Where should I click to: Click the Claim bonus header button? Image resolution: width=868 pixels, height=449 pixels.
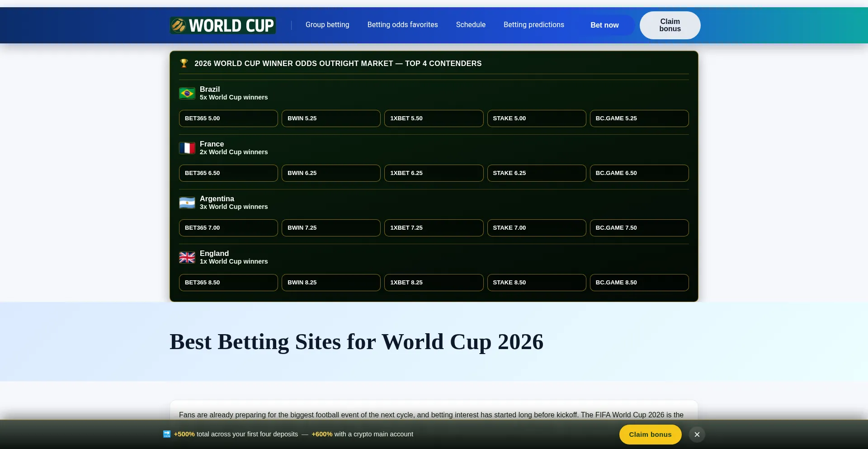670,25
